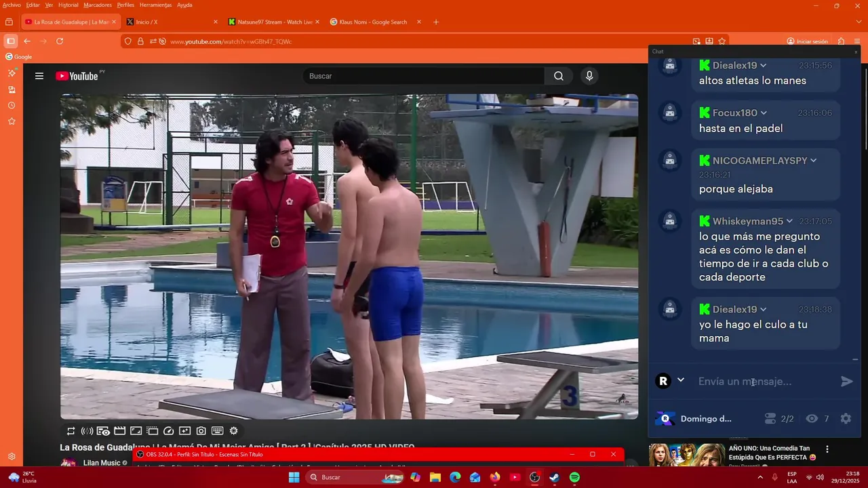Open three-dot menu on AÑO UNO video
This screenshot has height=488, width=868.
(827, 449)
